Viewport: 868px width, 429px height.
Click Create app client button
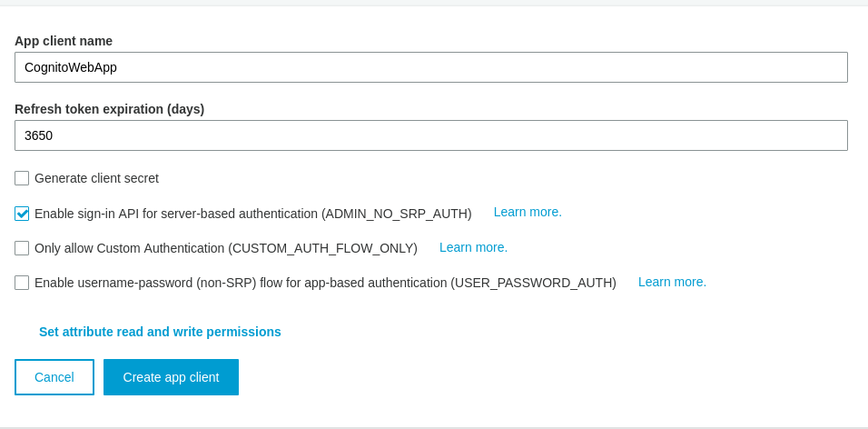coord(171,377)
